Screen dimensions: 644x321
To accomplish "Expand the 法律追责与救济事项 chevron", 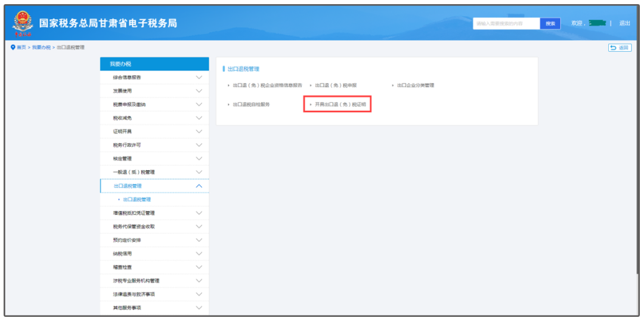I will [x=199, y=294].
